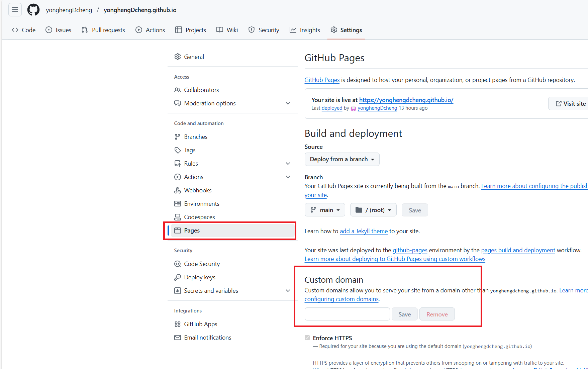The height and width of the screenshot is (369, 588).
Task: Click the Visit site button
Action: tap(570, 104)
